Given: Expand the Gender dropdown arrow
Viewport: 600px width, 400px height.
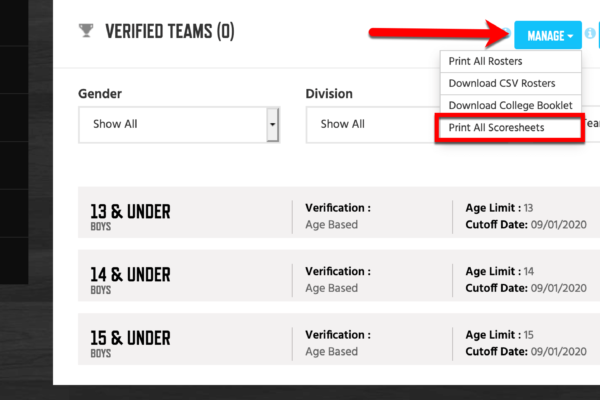Looking at the screenshot, I should click(272, 124).
